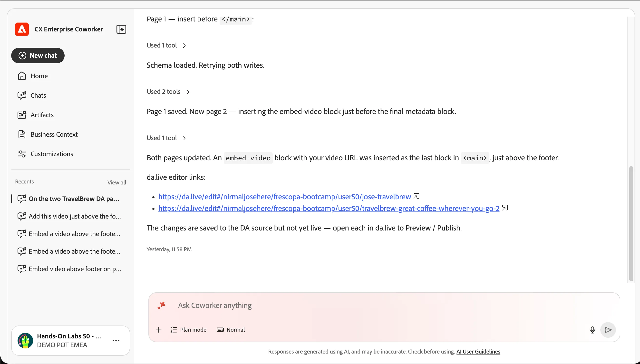640x364 pixels.
Task: Click 'DEMO POT EMEA' organization label
Action: tap(62, 345)
